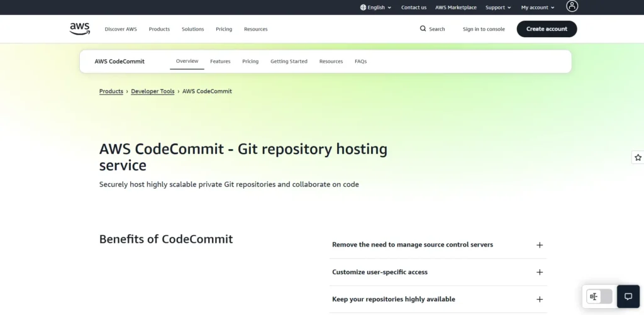Click the Developer Tools breadcrumb link
This screenshot has width=644, height=315.
coord(153,92)
